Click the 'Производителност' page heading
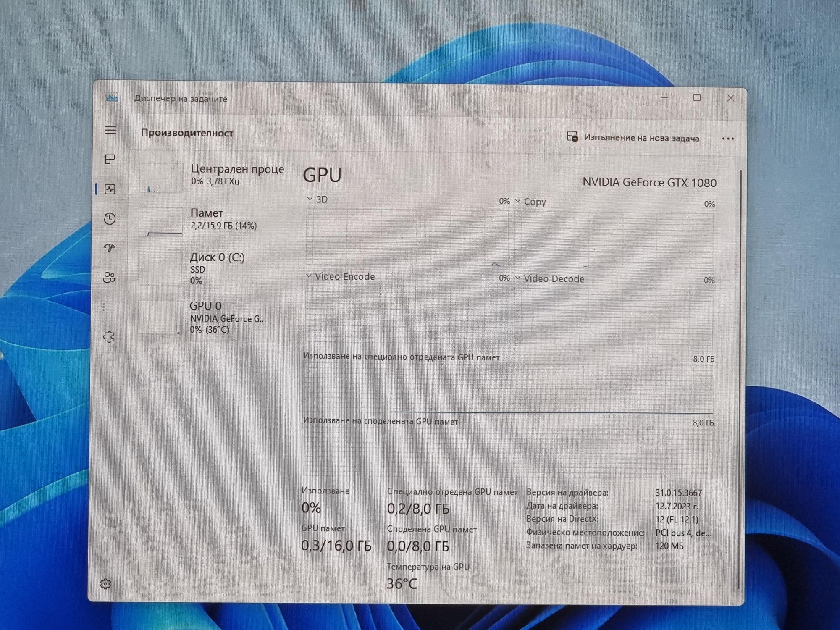 (187, 133)
